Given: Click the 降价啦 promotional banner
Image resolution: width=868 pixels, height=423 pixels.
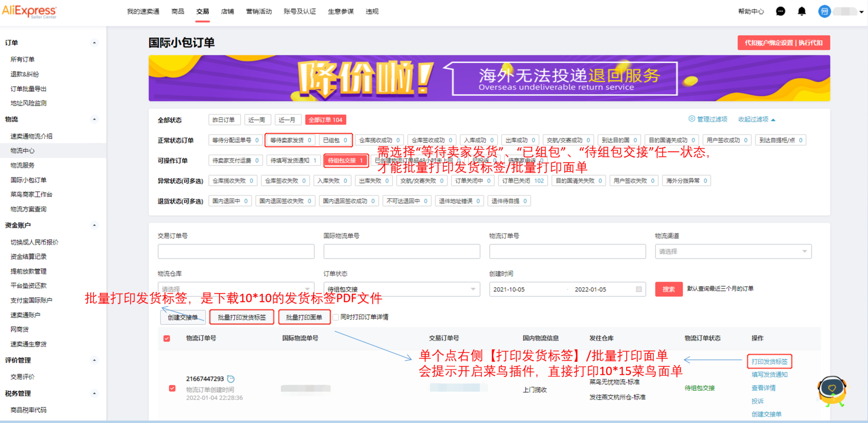Looking at the screenshot, I should [489, 78].
